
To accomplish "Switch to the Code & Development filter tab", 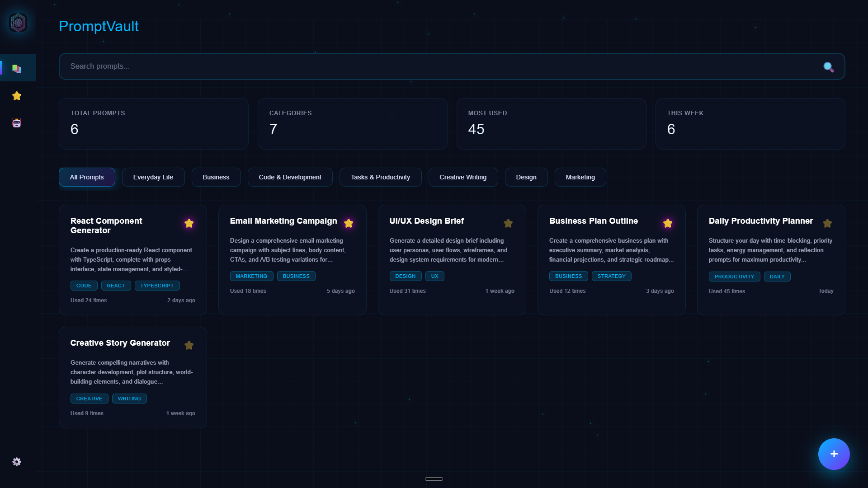I will click(290, 177).
